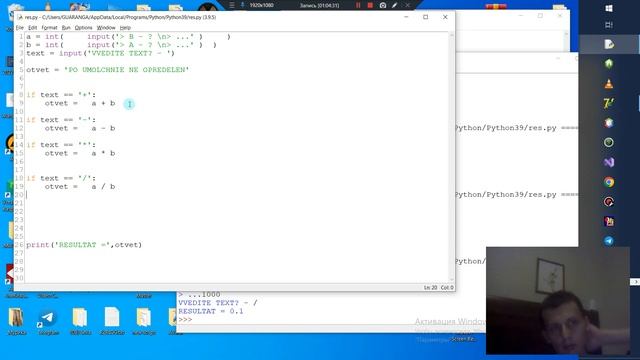Close the background Python Shell window
Image resolution: width=640 pixels, height=360 pixels.
[x=560, y=16]
